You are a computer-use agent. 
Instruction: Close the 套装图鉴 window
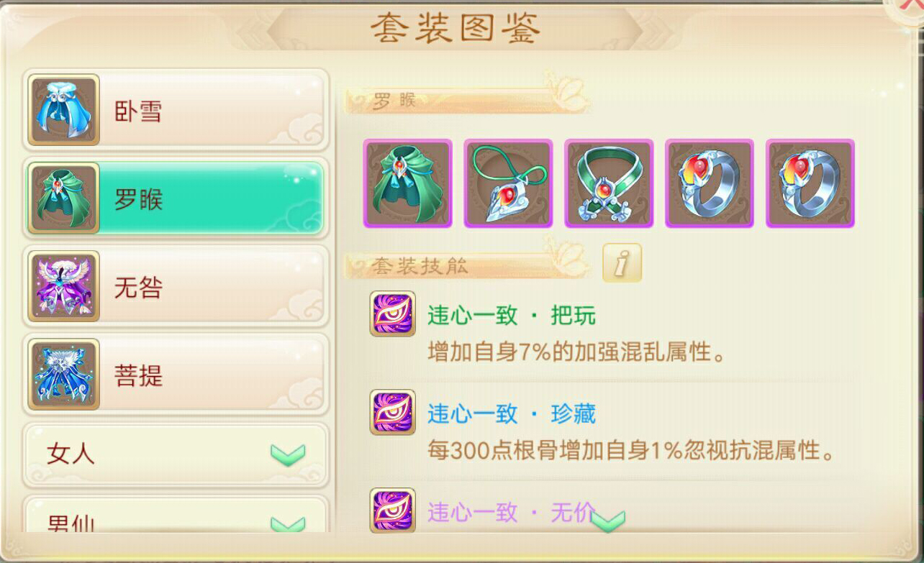pyautogui.click(x=908, y=9)
